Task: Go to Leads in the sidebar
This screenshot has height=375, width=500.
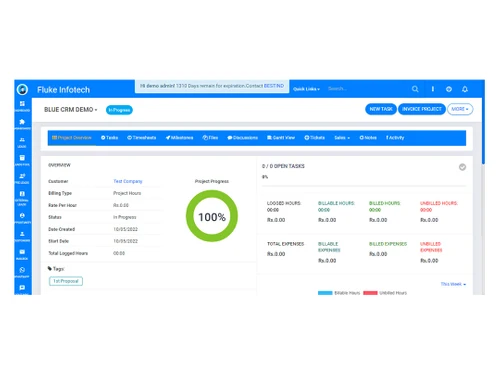Action: pyautogui.click(x=22, y=142)
